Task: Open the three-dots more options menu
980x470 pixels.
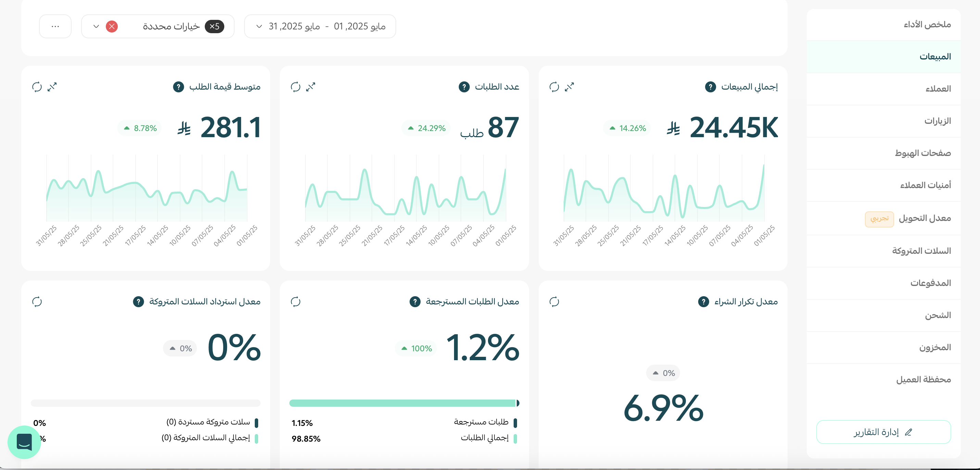Action: pyautogui.click(x=55, y=26)
